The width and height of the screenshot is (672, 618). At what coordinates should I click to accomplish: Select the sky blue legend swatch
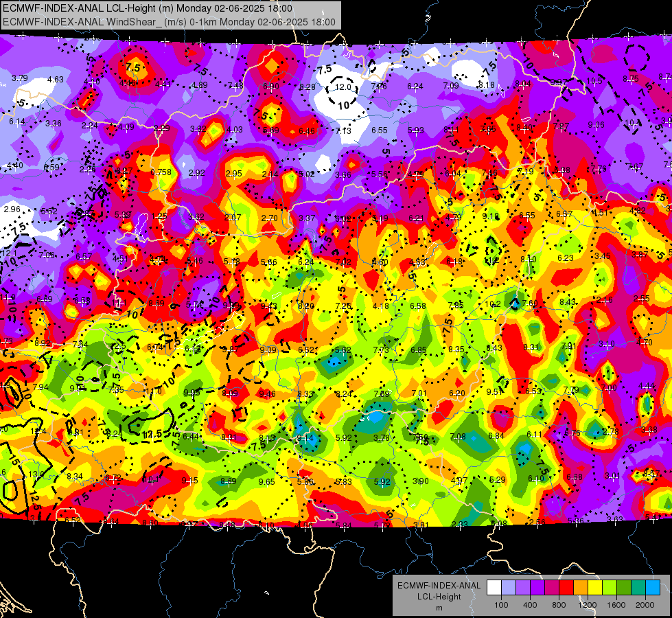653,588
